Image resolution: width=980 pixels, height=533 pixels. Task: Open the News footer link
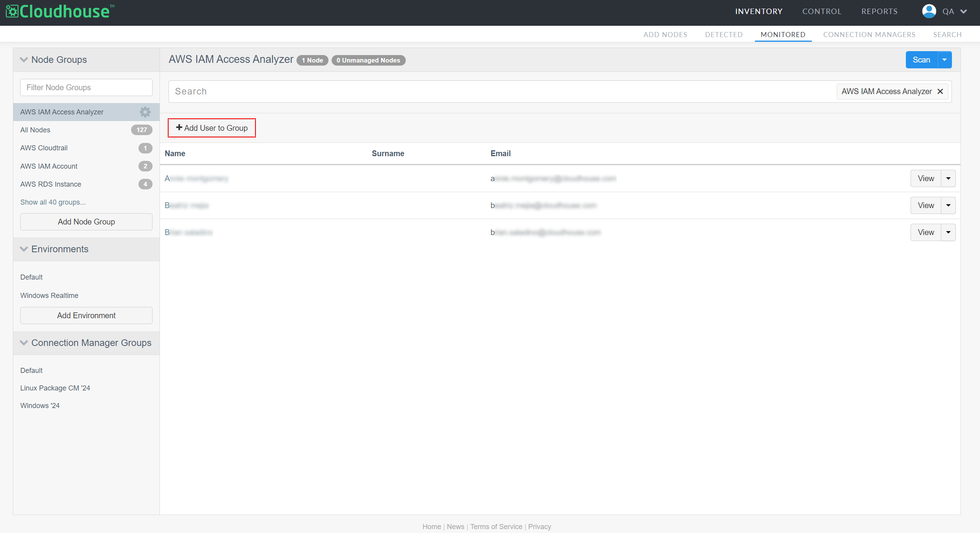pos(455,527)
